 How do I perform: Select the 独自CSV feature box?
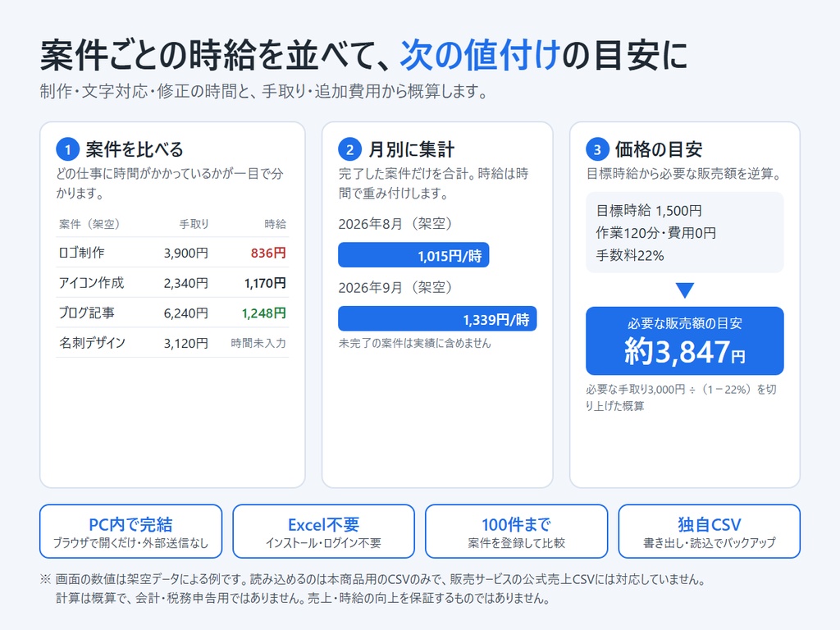[x=710, y=532]
